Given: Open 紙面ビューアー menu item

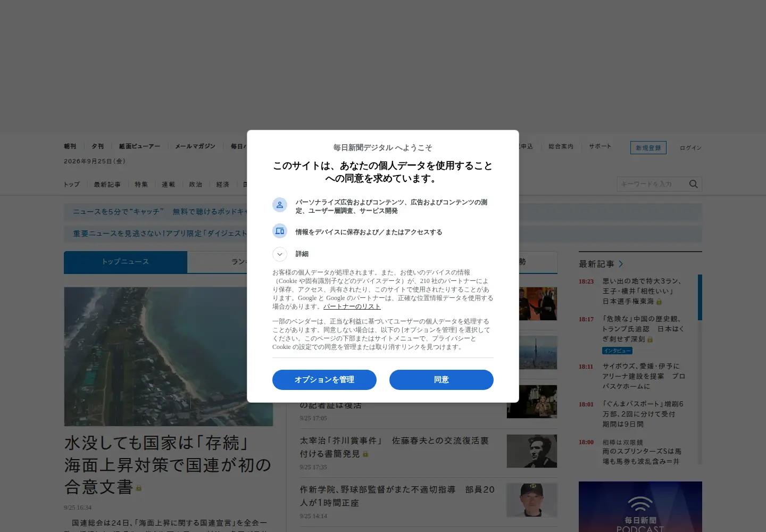Looking at the screenshot, I should coord(139,146).
